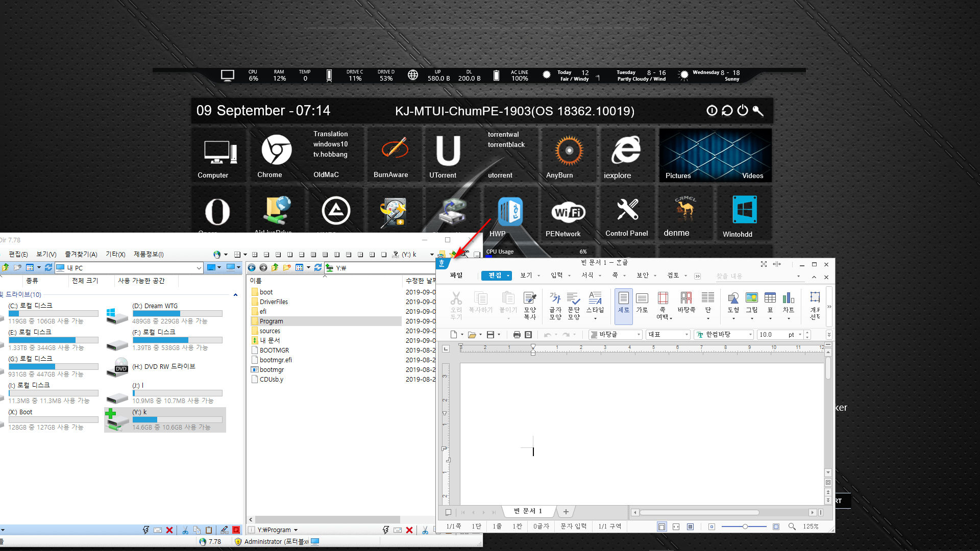Click the 수정한 날짜 column header

click(420, 281)
